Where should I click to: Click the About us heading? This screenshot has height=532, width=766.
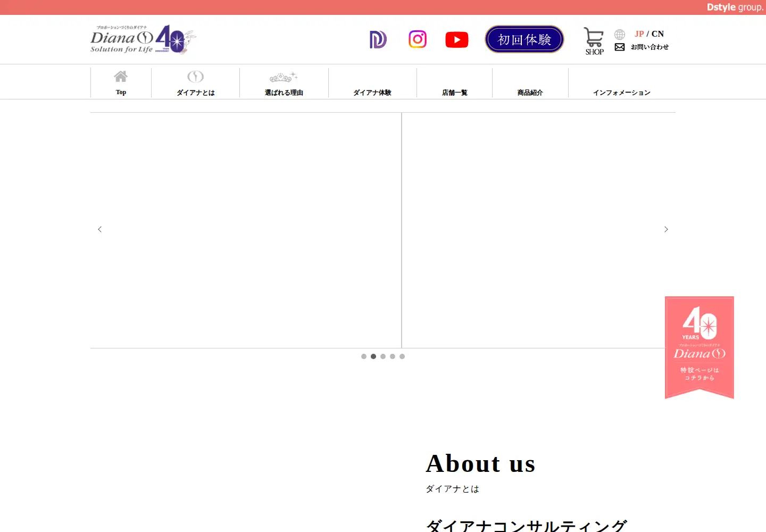point(481,463)
